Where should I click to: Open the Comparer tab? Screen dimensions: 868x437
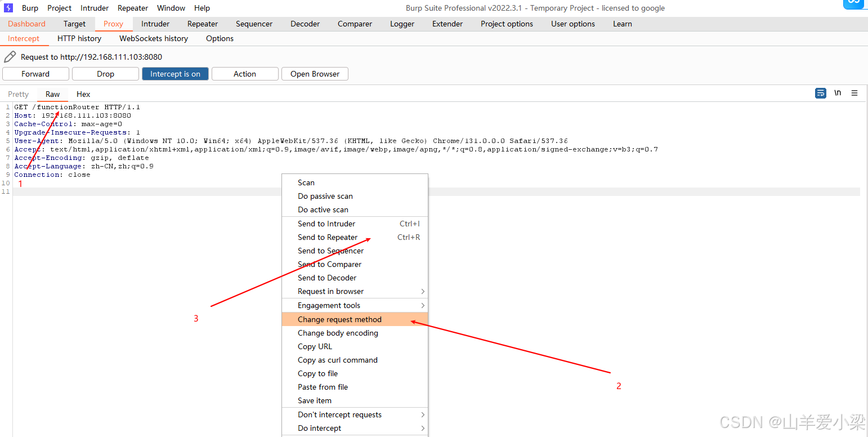coord(355,24)
